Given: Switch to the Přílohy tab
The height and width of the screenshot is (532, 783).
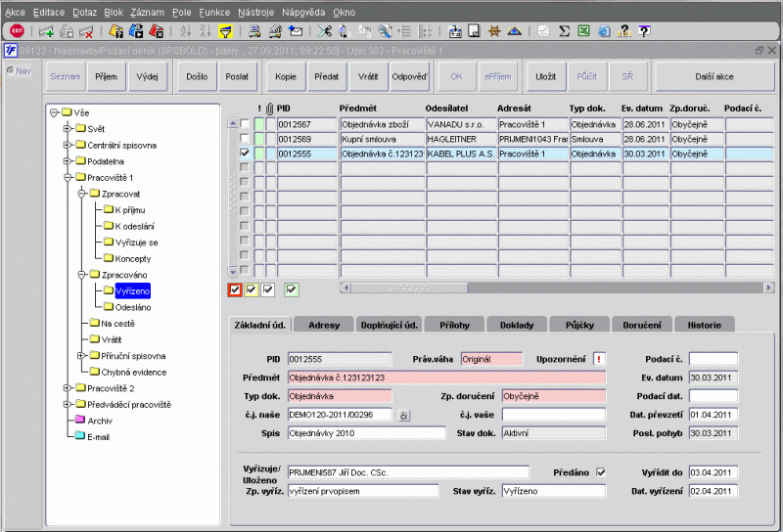Looking at the screenshot, I should (453, 325).
